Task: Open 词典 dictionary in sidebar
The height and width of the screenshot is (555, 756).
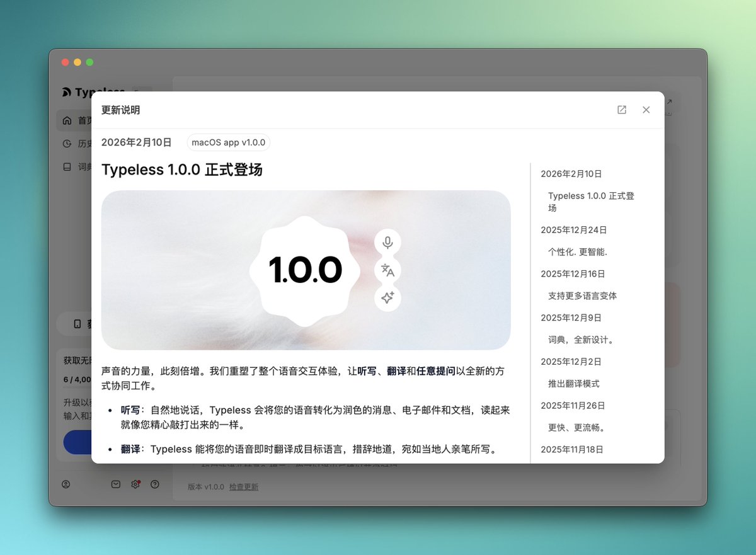Action: click(76, 167)
